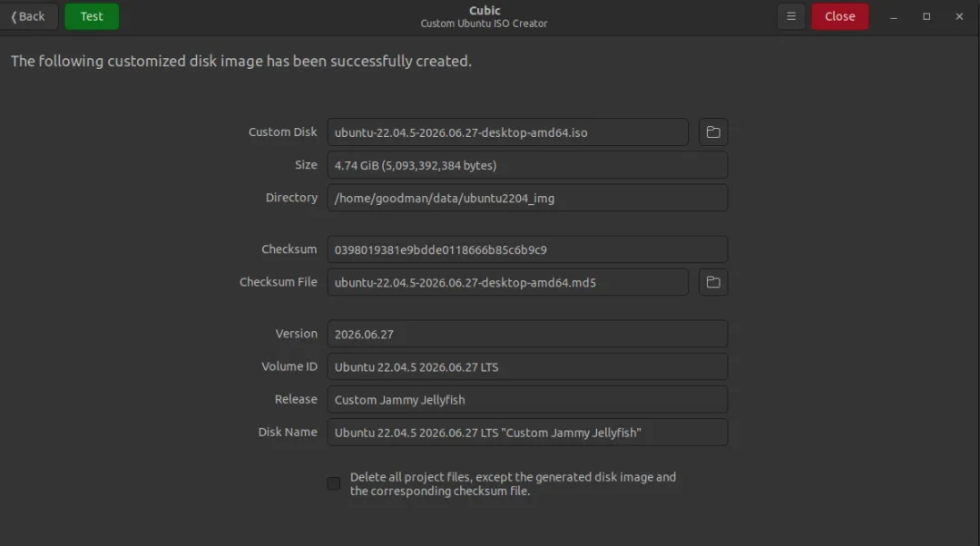
Task: Click the success message heading text
Action: pos(241,62)
